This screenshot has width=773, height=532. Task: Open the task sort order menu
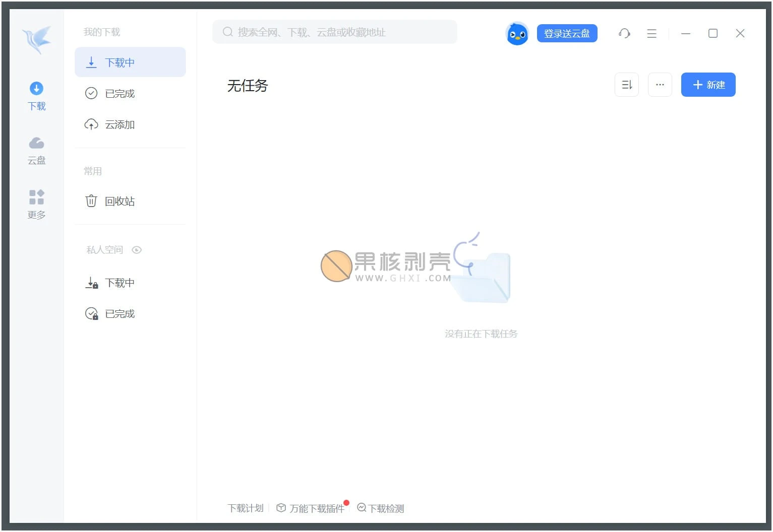(627, 85)
